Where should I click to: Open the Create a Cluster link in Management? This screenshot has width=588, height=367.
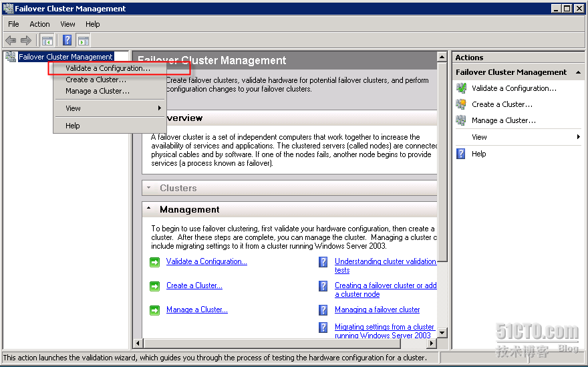[194, 285]
